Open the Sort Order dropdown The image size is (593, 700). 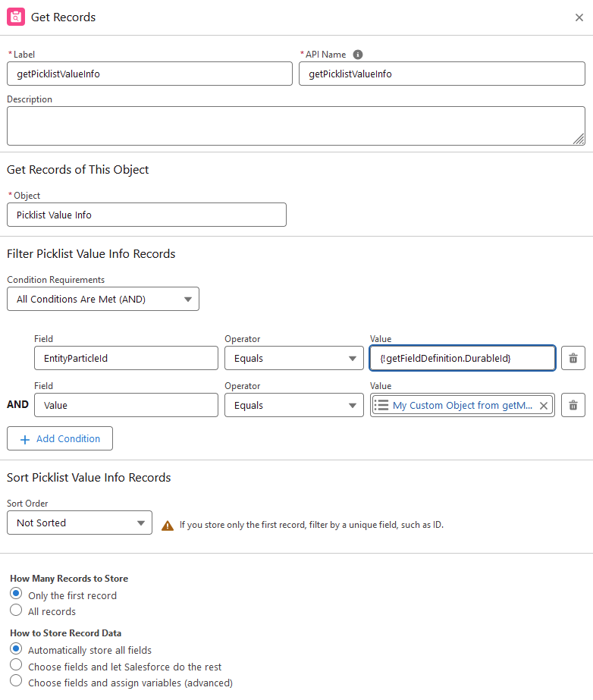(80, 523)
